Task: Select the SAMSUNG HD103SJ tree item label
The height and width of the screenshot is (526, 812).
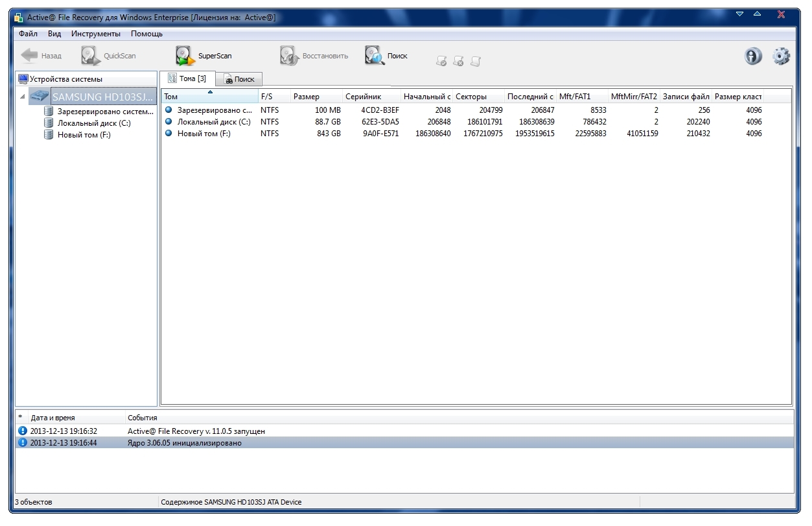Action: [104, 97]
